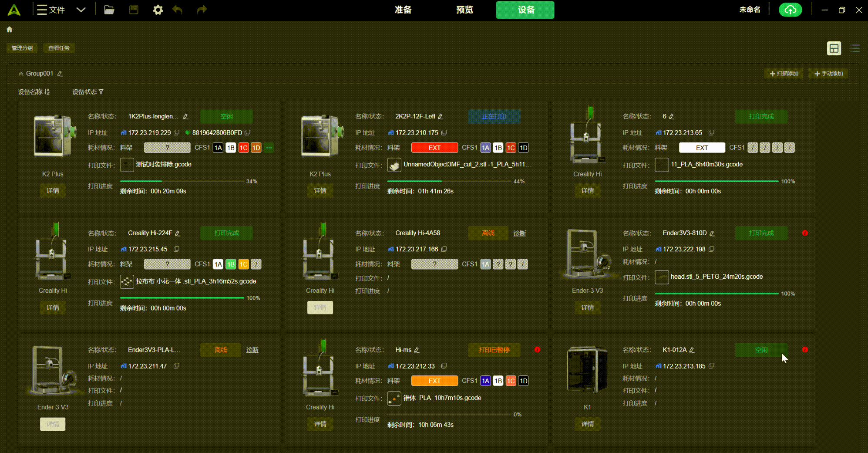868x453 pixels.
Task: Open the settings gear icon
Action: point(158,10)
